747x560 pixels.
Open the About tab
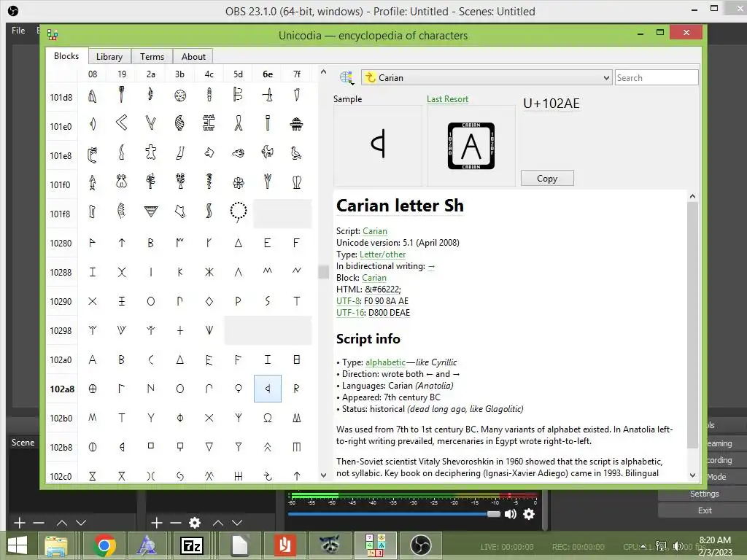pyautogui.click(x=193, y=57)
